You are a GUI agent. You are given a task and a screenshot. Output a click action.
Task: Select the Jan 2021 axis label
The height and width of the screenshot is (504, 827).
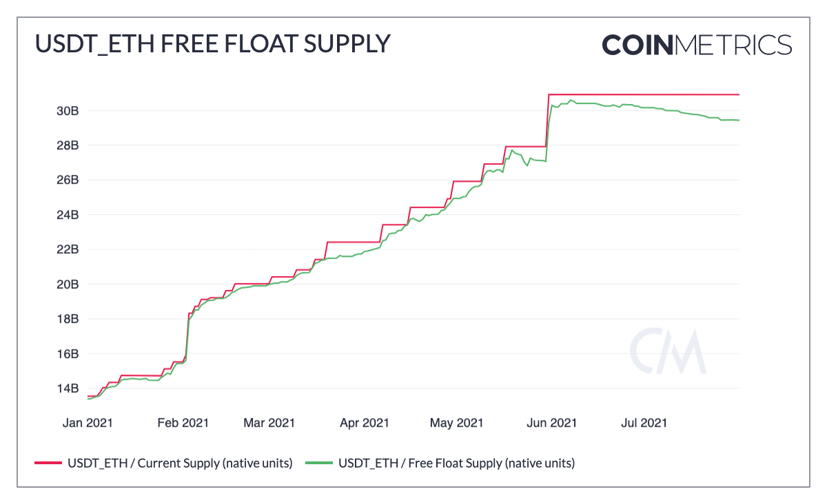pos(88,422)
